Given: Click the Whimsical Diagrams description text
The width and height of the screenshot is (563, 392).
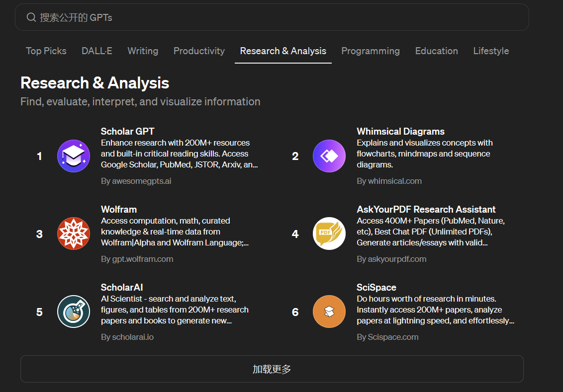Looking at the screenshot, I should pyautogui.click(x=424, y=154).
